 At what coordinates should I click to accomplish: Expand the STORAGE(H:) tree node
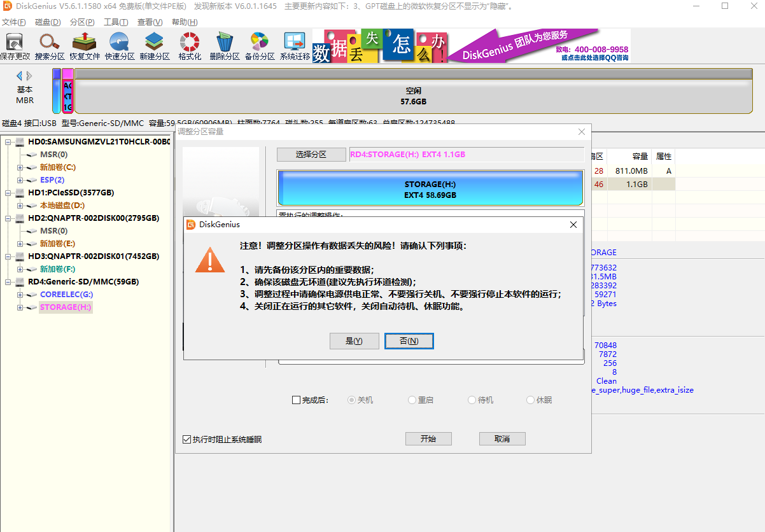(20, 307)
